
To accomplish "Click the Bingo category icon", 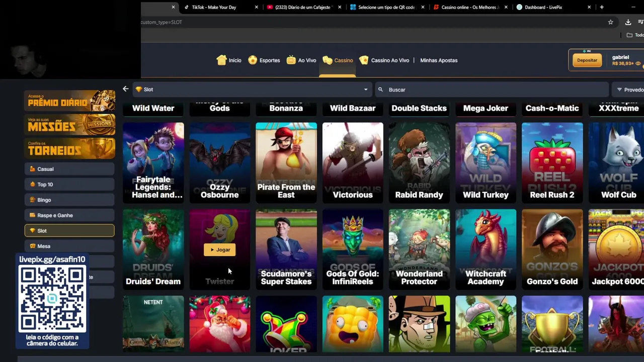I will [x=33, y=200].
